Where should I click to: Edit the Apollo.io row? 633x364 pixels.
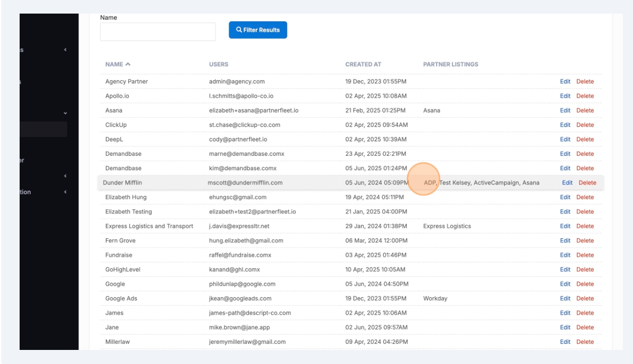click(565, 96)
